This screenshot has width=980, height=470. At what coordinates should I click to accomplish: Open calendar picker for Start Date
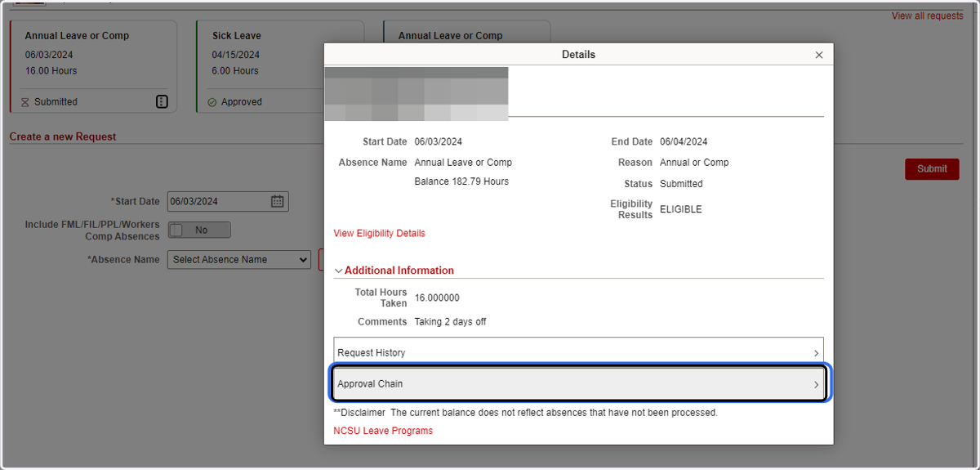click(277, 201)
